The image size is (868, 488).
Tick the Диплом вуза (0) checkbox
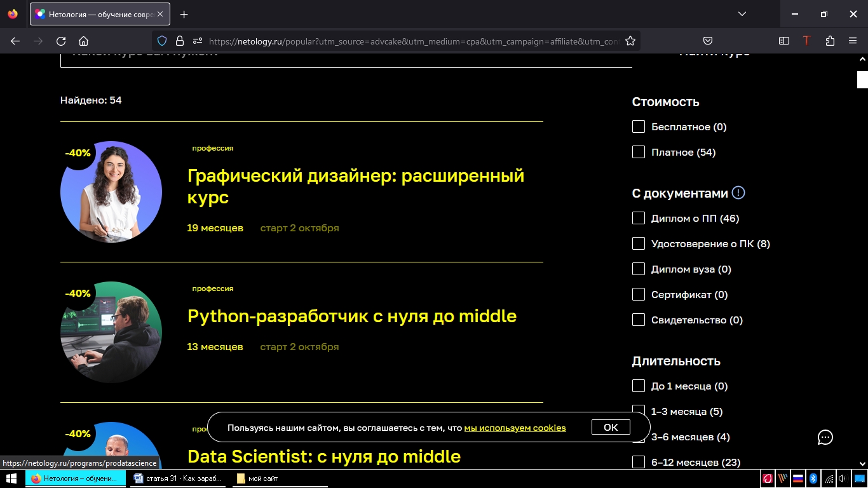639,269
